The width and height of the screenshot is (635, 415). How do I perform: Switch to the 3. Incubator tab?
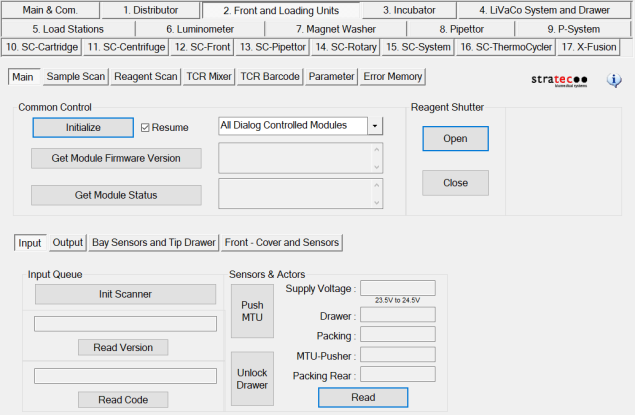[x=409, y=10]
